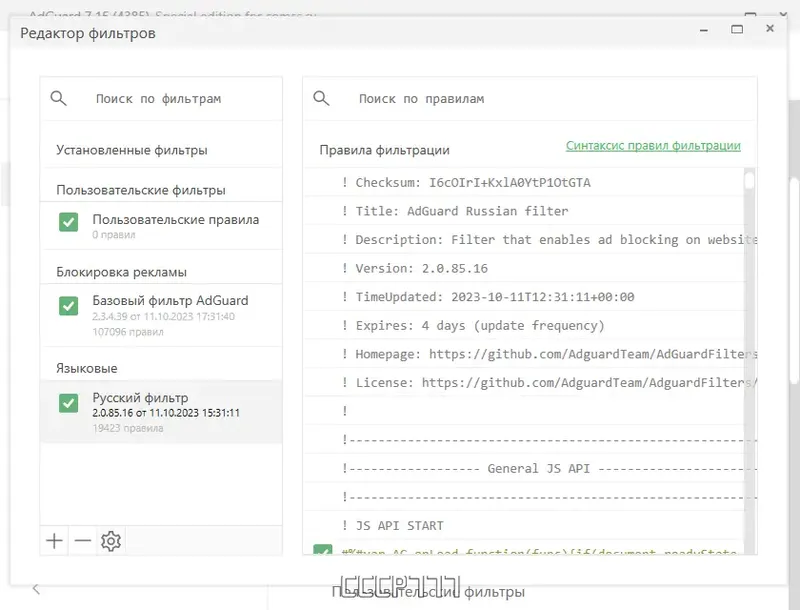Image resolution: width=800 pixels, height=610 pixels.
Task: Click the 0 правил count text
Action: pos(114,235)
